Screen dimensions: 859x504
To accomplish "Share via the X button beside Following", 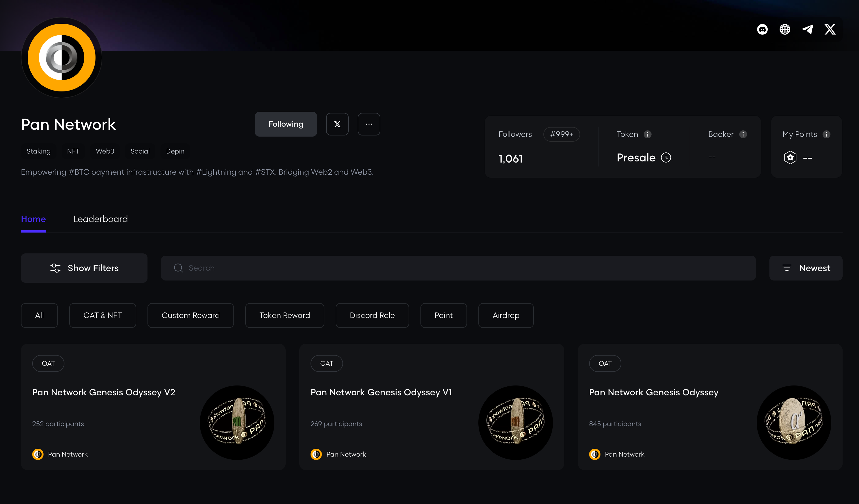I will tap(337, 124).
